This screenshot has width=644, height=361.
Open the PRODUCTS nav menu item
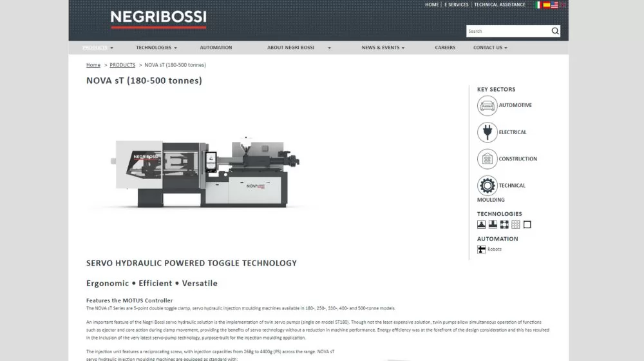(x=95, y=48)
